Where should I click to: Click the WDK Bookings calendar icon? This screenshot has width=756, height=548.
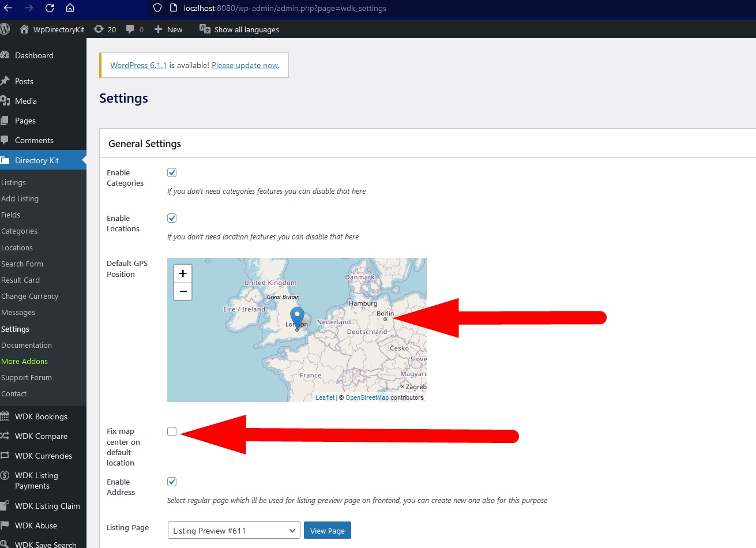tap(5, 416)
